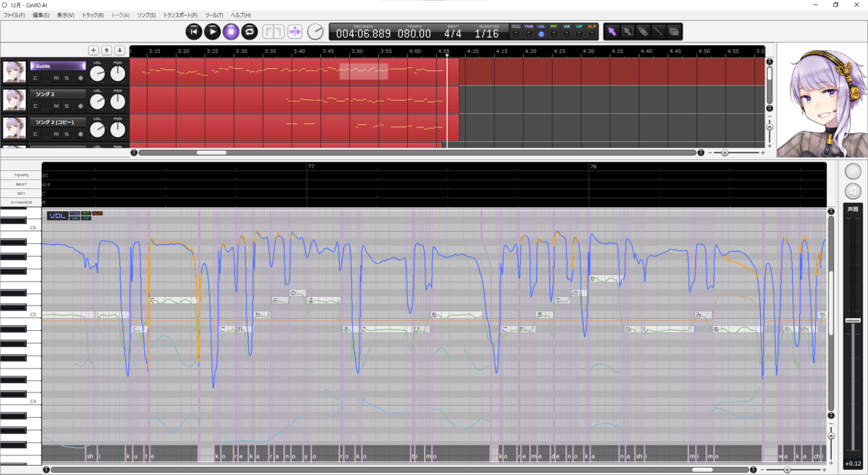Screen dimensions: 868x475
Task: Click the DYNAMICS row label
Action: pyautogui.click(x=20, y=203)
